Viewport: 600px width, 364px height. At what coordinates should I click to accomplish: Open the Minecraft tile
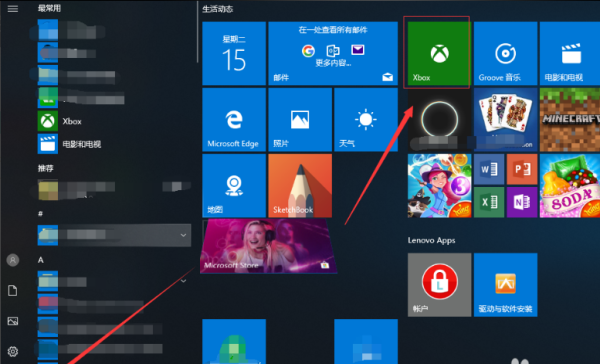pyautogui.click(x=570, y=119)
